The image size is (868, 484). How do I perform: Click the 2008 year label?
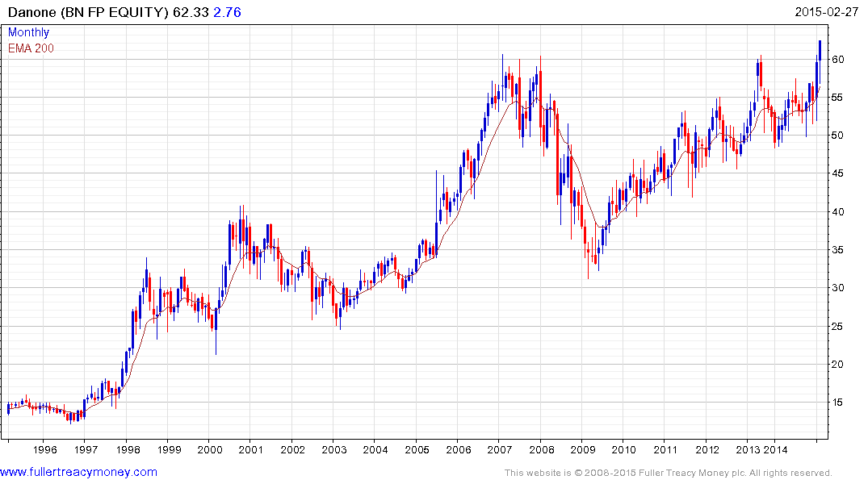click(x=542, y=449)
